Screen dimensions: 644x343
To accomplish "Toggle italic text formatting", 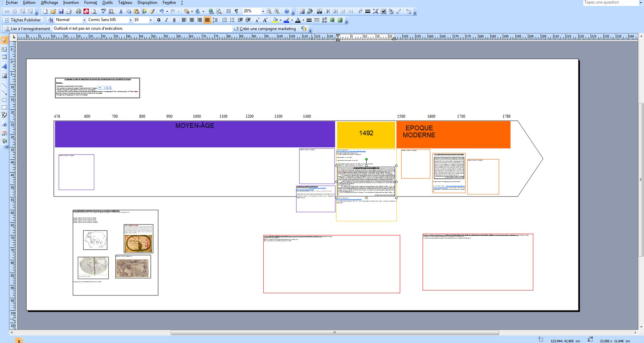I will pos(166,20).
